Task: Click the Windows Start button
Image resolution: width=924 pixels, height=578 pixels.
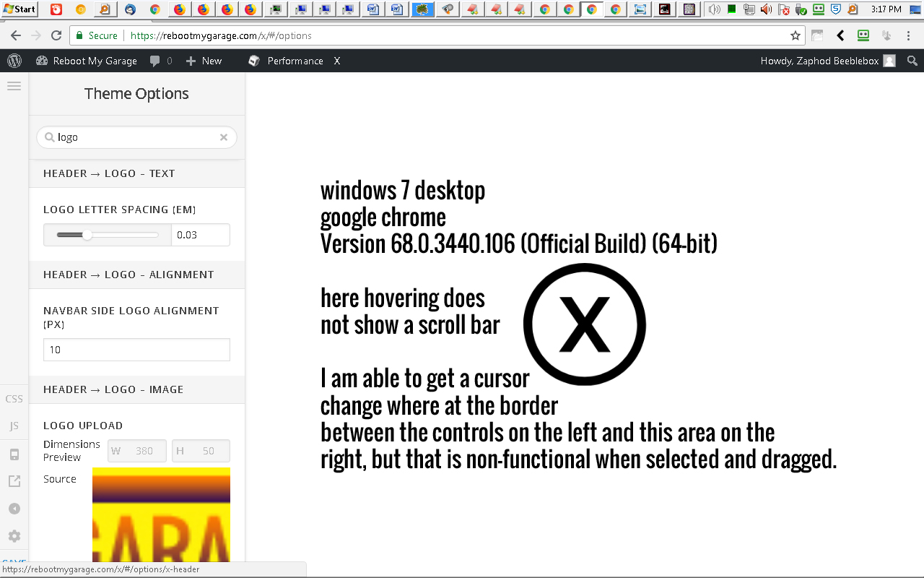Action: 19,9
